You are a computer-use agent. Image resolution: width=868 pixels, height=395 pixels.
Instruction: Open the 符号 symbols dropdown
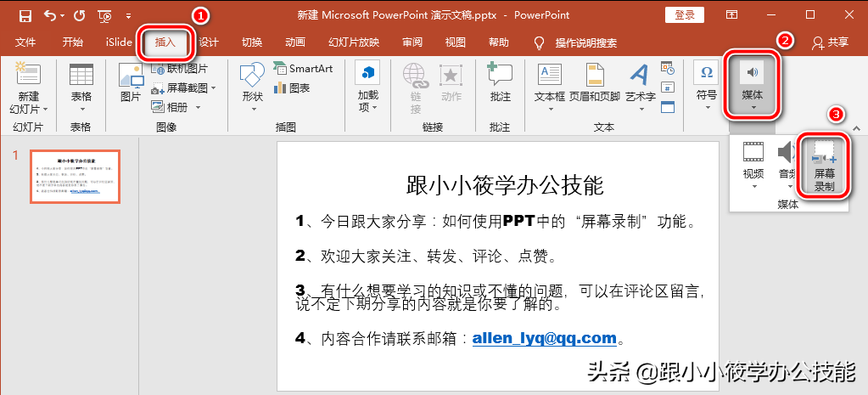(x=706, y=87)
